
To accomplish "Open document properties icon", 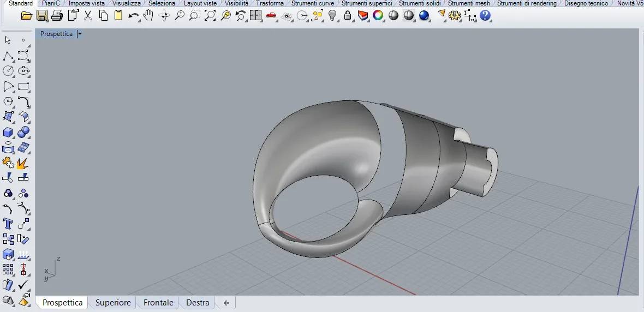I will 73,16.
